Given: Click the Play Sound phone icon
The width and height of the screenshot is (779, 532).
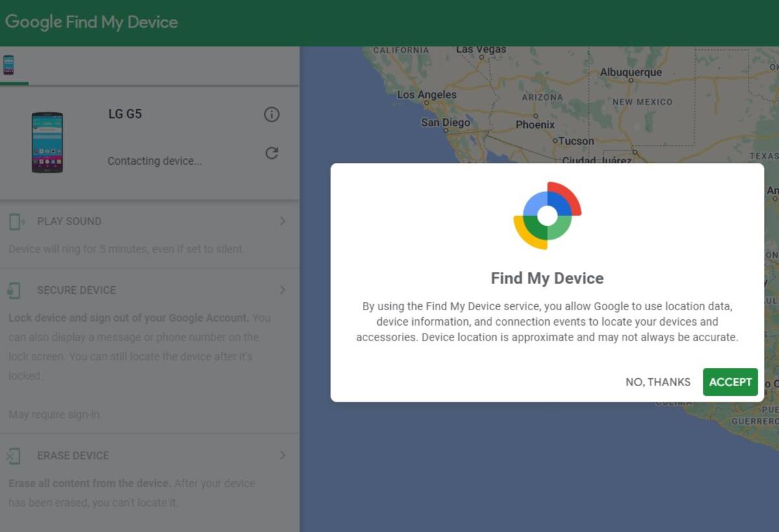Looking at the screenshot, I should [16, 222].
